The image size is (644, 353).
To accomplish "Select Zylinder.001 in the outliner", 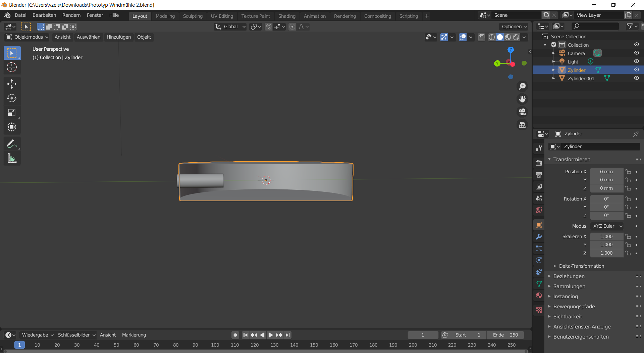I will click(581, 78).
